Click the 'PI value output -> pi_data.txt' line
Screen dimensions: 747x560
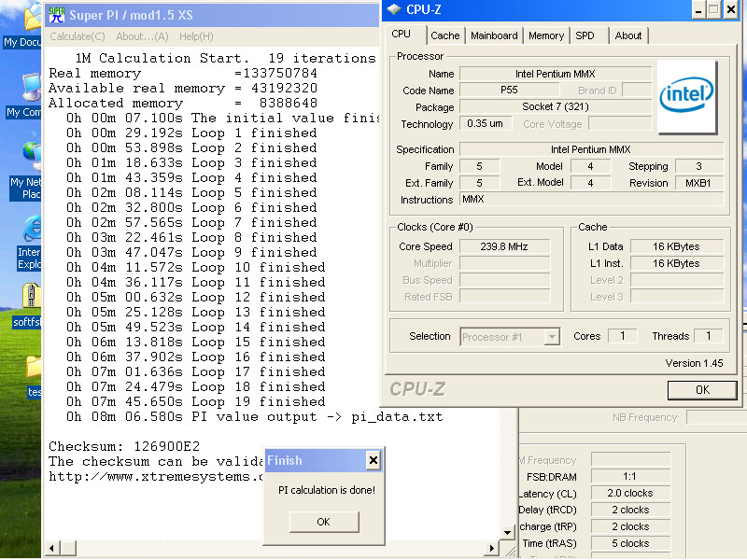click(x=254, y=417)
